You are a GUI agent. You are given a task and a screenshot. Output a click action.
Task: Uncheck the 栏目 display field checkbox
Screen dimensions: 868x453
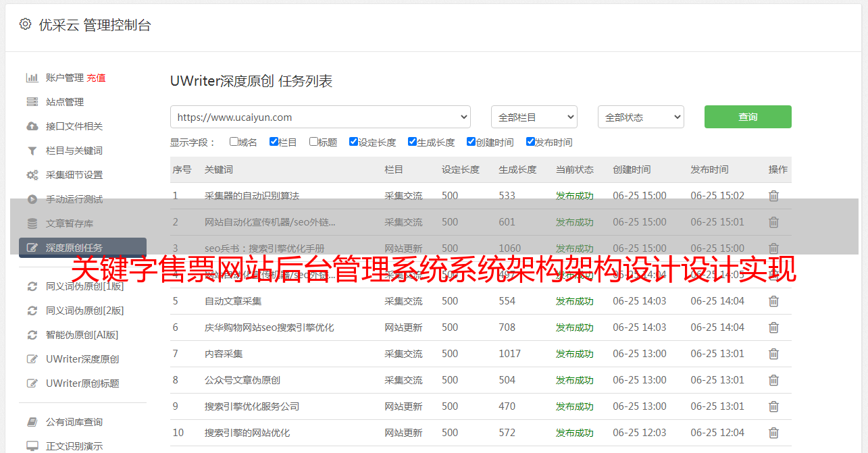(x=274, y=142)
